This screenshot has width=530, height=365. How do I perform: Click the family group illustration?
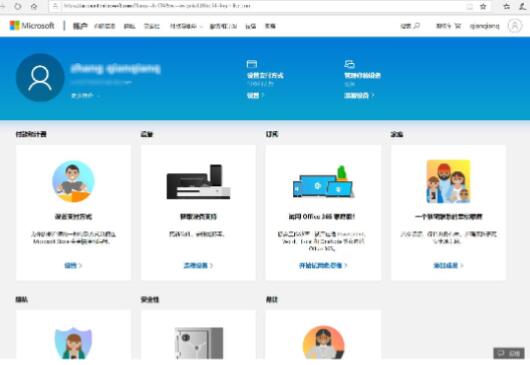[x=448, y=181]
